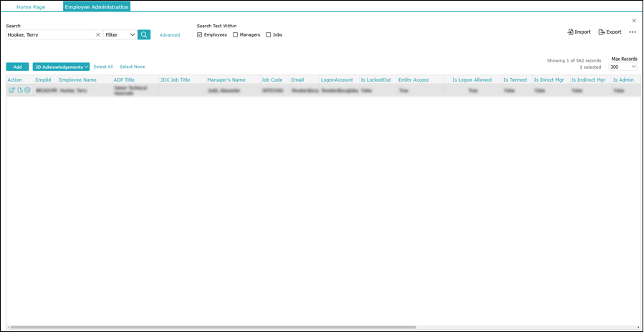Click the edit pencil icon in row
The image size is (644, 332).
[x=11, y=90]
